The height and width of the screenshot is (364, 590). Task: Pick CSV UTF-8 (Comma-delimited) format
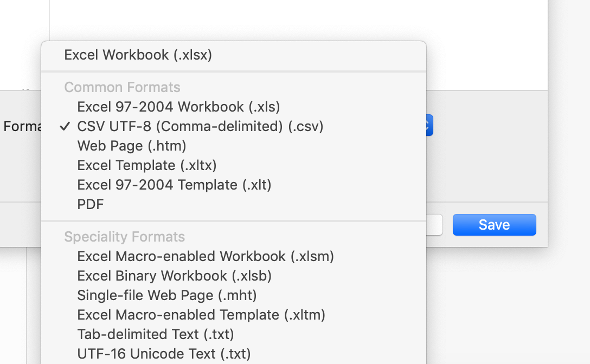(x=200, y=126)
